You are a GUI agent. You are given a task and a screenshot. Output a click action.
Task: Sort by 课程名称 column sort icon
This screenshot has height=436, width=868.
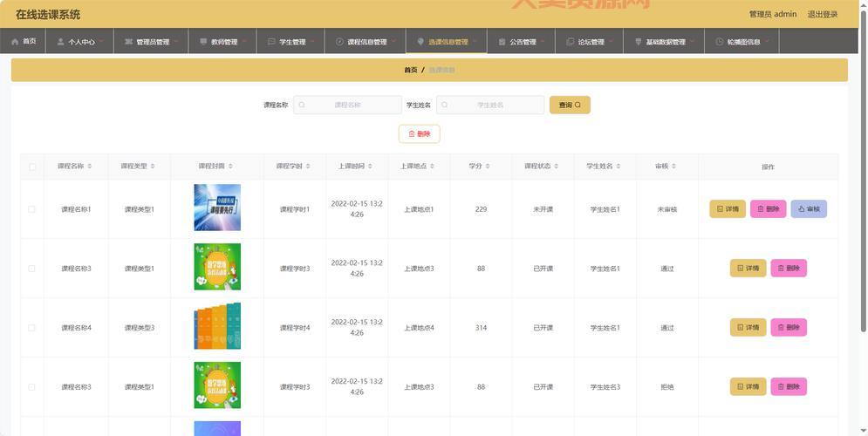tap(90, 167)
